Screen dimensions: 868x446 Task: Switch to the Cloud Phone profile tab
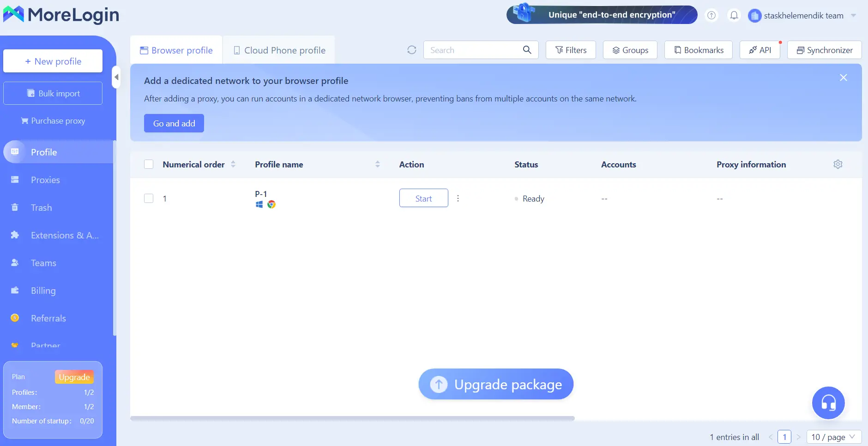pos(279,50)
